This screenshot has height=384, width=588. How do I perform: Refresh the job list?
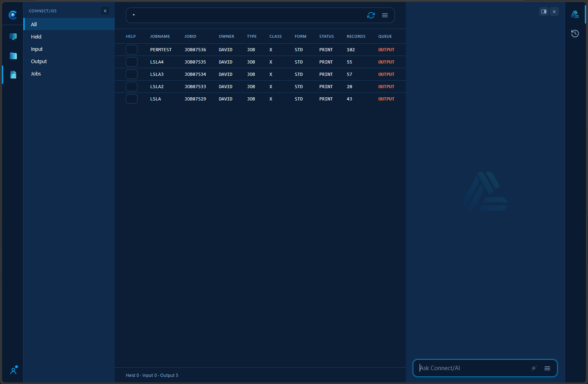coord(371,15)
